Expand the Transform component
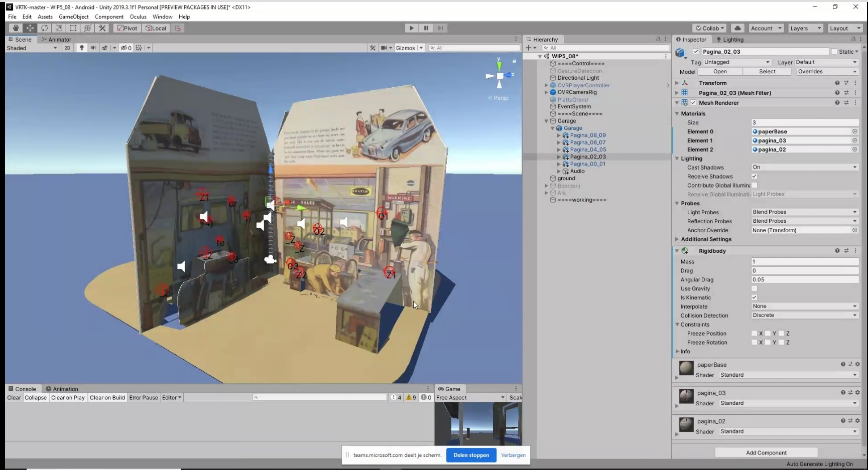This screenshot has width=868, height=470. click(677, 83)
